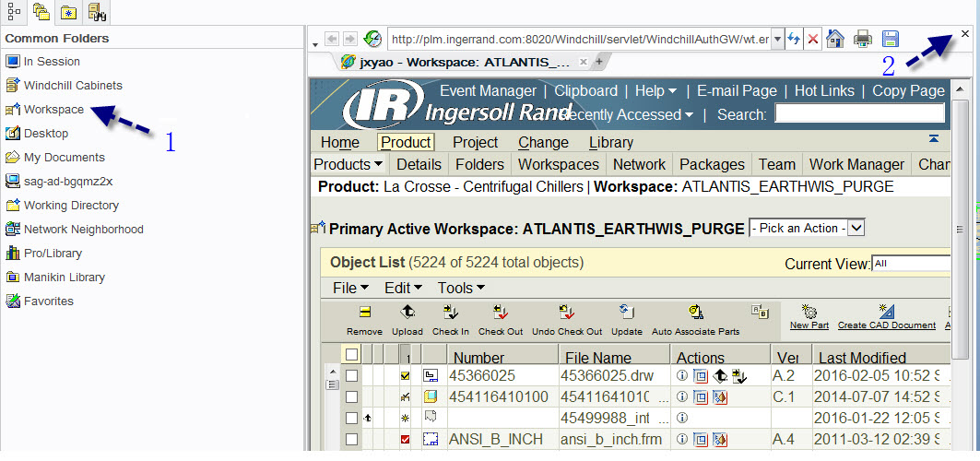Open the Folders sub-tab

pos(479,164)
